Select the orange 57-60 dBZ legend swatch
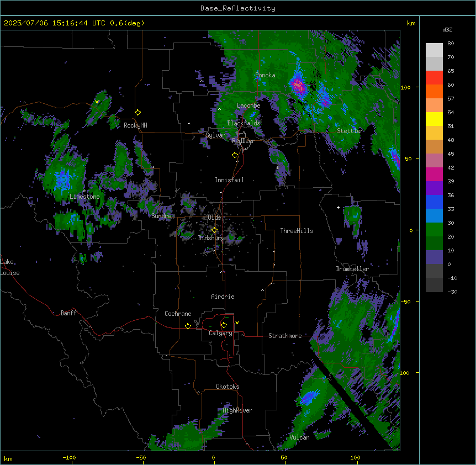The height and width of the screenshot is (465, 476). (x=434, y=91)
